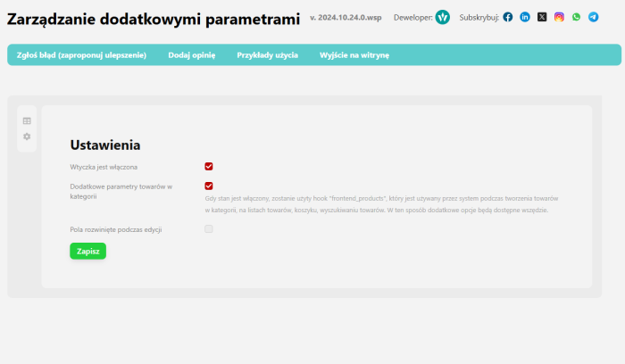The image size is (625, 364).
Task: Click the 'Subskrybuj:' label
Action: [x=479, y=18]
